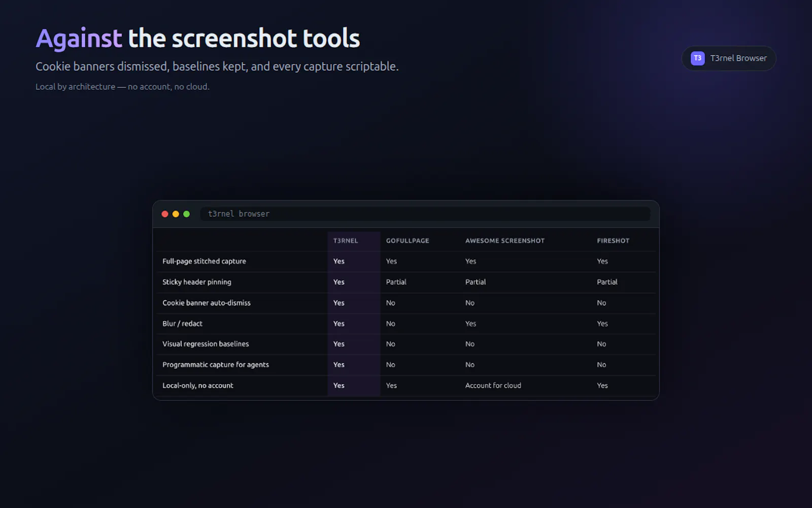Click the T3 logo icon
Screen dimensions: 812x508
coord(697,58)
